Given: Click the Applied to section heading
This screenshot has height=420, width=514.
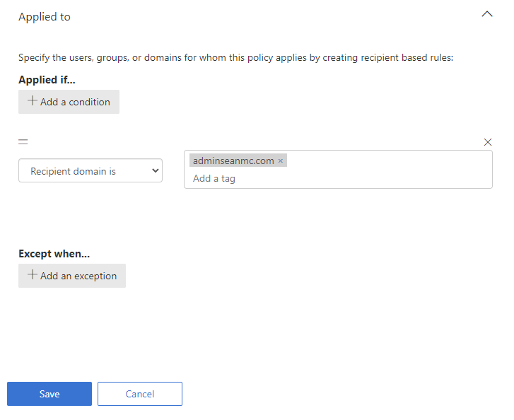Looking at the screenshot, I should 45,17.
